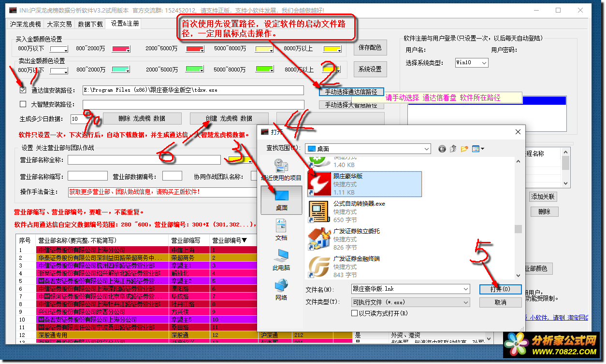606x364 pixels.
Task: Select 此电脑 in the places bar
Action: coord(281,260)
